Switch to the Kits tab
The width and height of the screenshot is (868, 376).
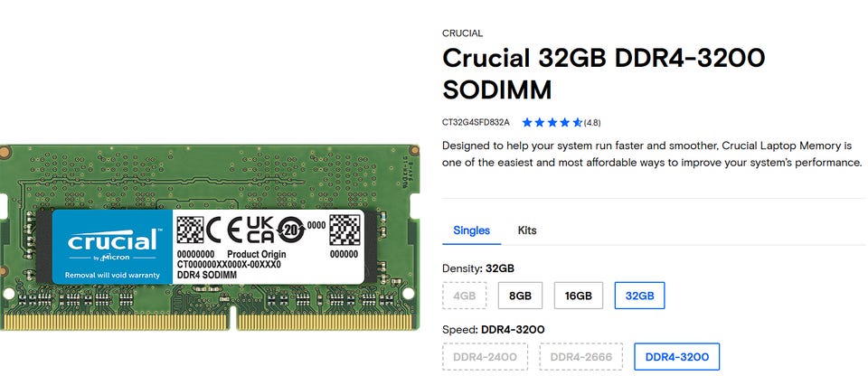pyautogui.click(x=526, y=230)
